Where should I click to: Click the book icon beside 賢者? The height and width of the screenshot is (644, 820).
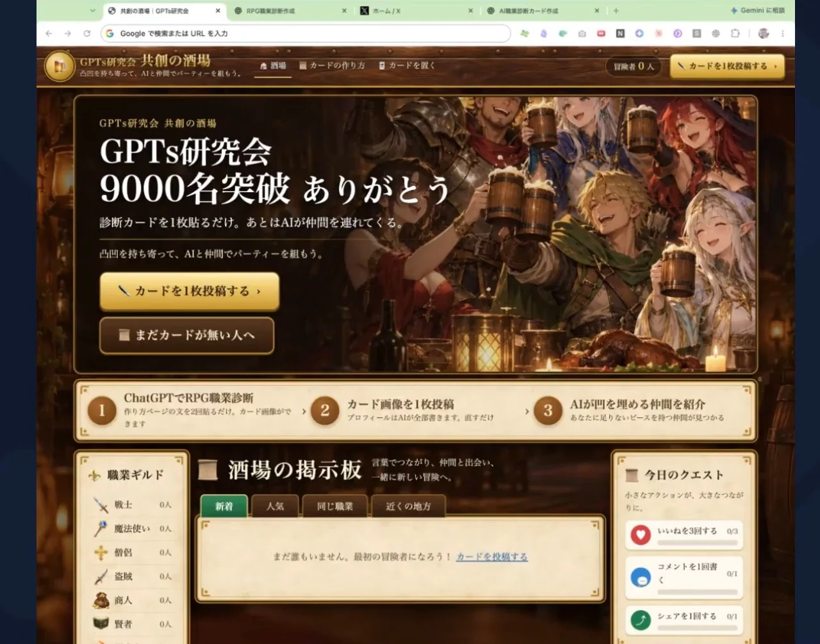[101, 623]
